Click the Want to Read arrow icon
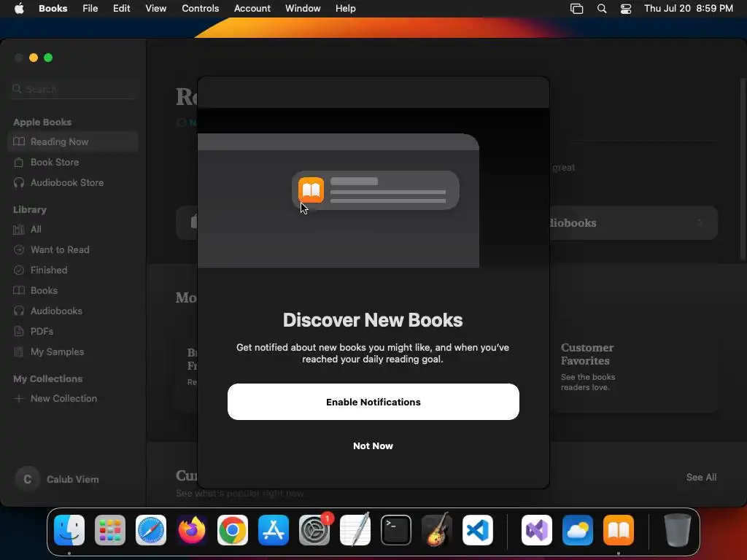This screenshot has height=560, width=747. pyautogui.click(x=18, y=249)
